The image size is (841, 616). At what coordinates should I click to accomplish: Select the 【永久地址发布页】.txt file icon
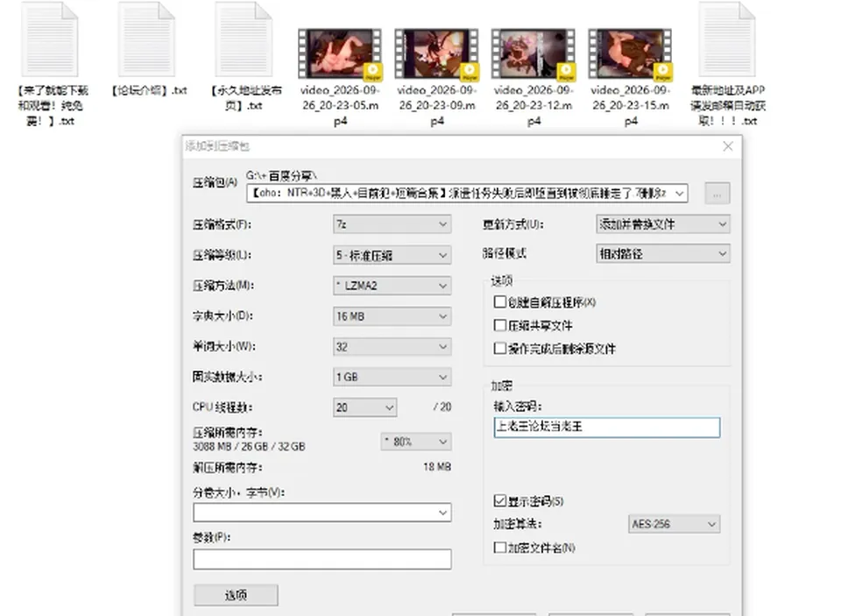pyautogui.click(x=244, y=39)
